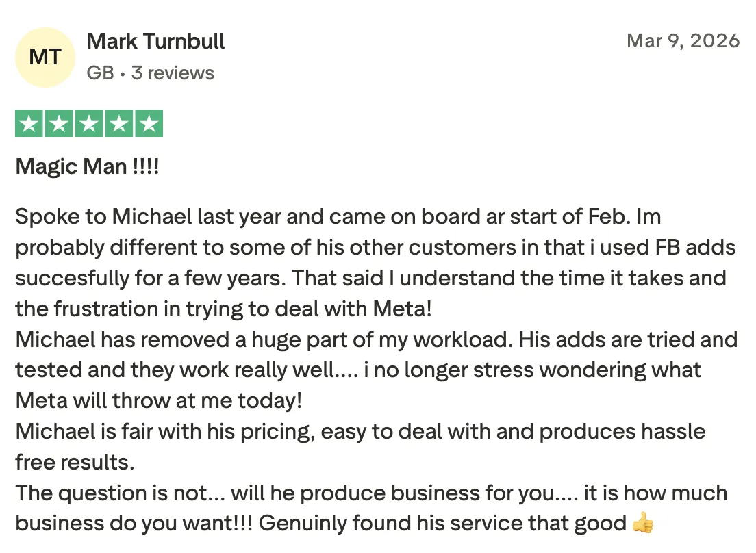Image resolution: width=756 pixels, height=553 pixels.
Task: Click the line ending deal with Meta!
Action: (224, 309)
